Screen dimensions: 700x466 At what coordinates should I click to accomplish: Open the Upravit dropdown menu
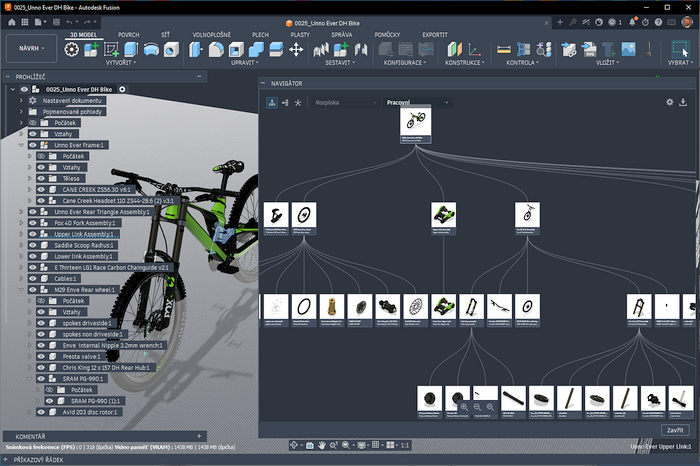245,63
